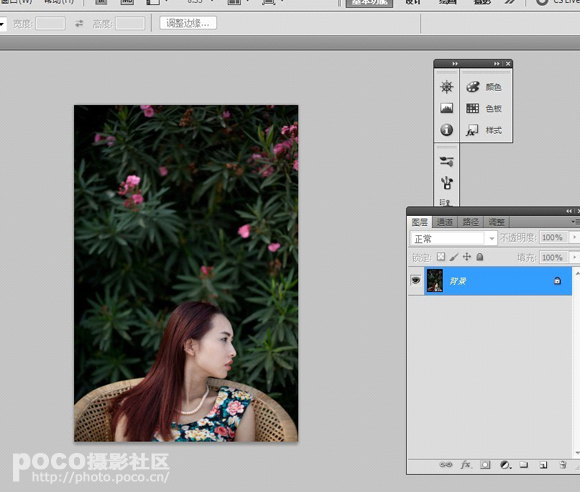Open the Info panel icon
This screenshot has height=492, width=580.
pyautogui.click(x=446, y=130)
